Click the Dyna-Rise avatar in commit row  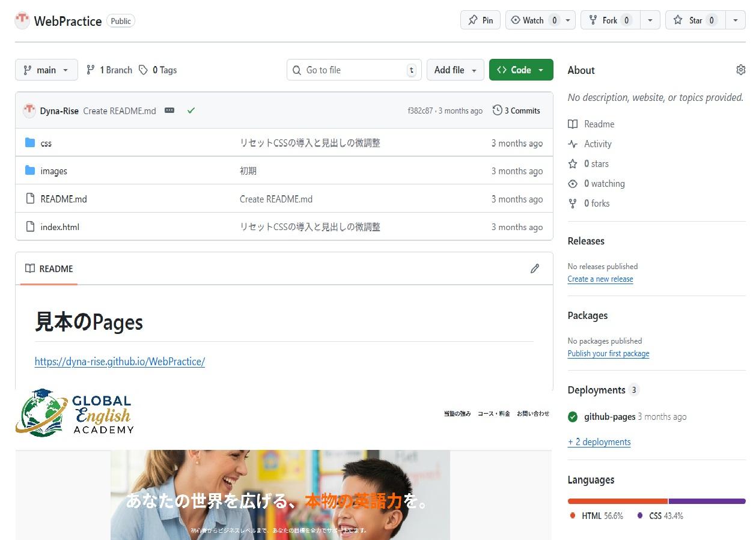pos(29,111)
